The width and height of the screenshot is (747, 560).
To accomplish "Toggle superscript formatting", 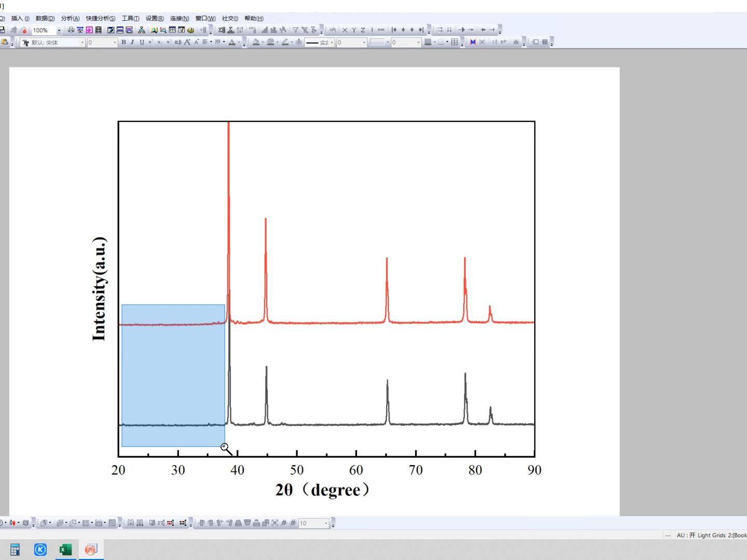I will tap(150, 42).
